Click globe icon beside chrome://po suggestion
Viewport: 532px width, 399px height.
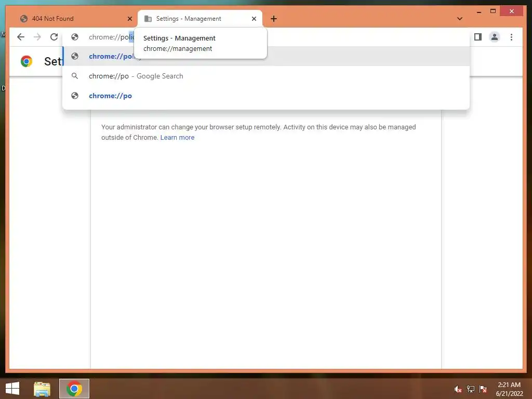pos(75,96)
